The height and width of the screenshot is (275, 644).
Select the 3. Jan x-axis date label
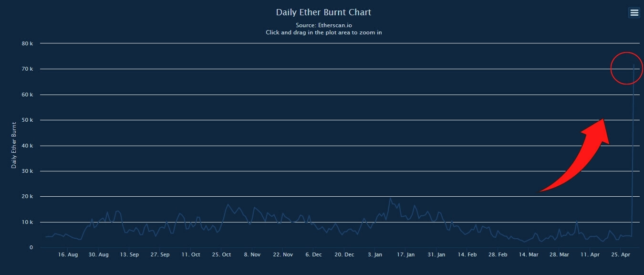[x=375, y=255]
